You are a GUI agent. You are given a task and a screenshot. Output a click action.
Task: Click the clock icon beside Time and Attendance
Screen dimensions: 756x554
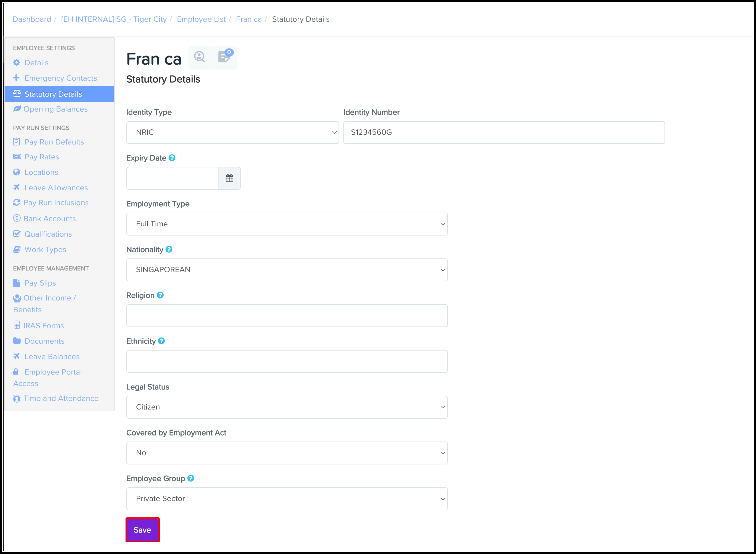[17, 399]
